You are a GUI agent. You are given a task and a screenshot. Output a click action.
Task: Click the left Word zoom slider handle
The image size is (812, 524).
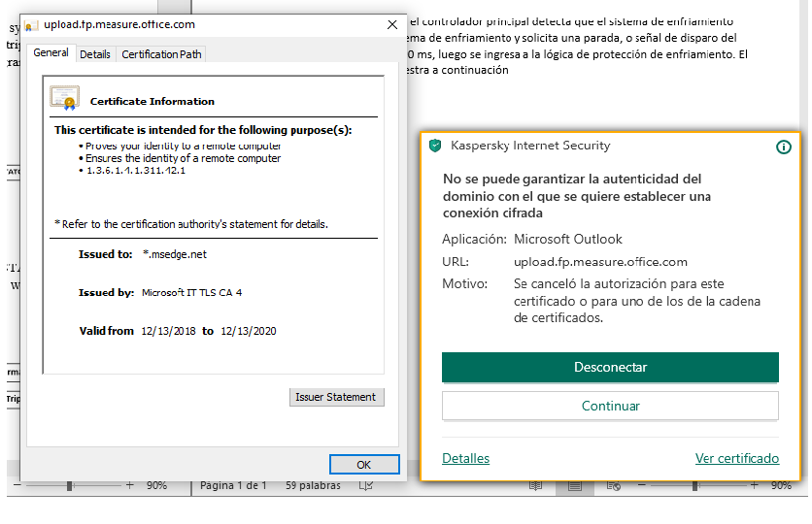click(69, 485)
